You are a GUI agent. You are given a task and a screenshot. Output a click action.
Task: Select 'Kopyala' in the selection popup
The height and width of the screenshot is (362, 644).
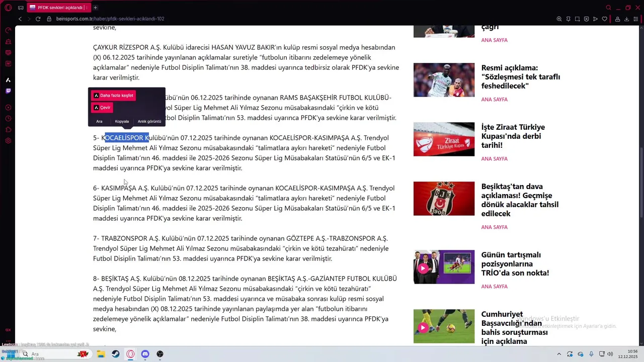tap(122, 121)
